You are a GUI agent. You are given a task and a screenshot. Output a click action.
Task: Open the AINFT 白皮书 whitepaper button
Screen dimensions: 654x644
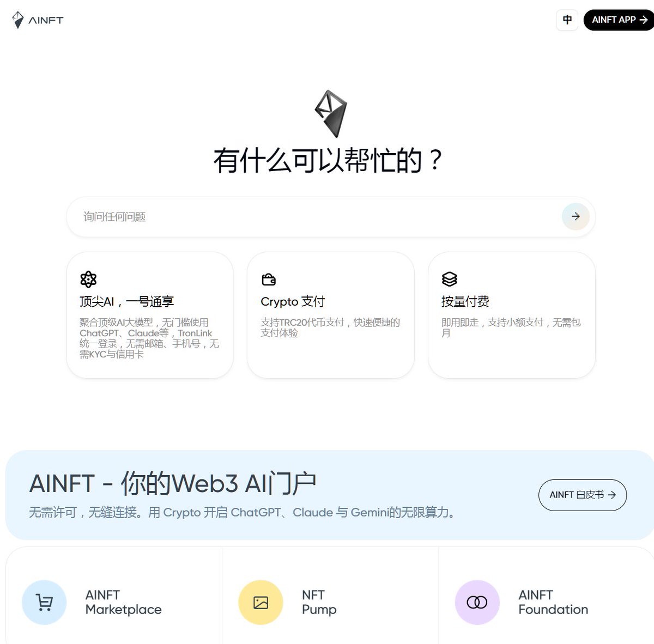click(x=582, y=495)
